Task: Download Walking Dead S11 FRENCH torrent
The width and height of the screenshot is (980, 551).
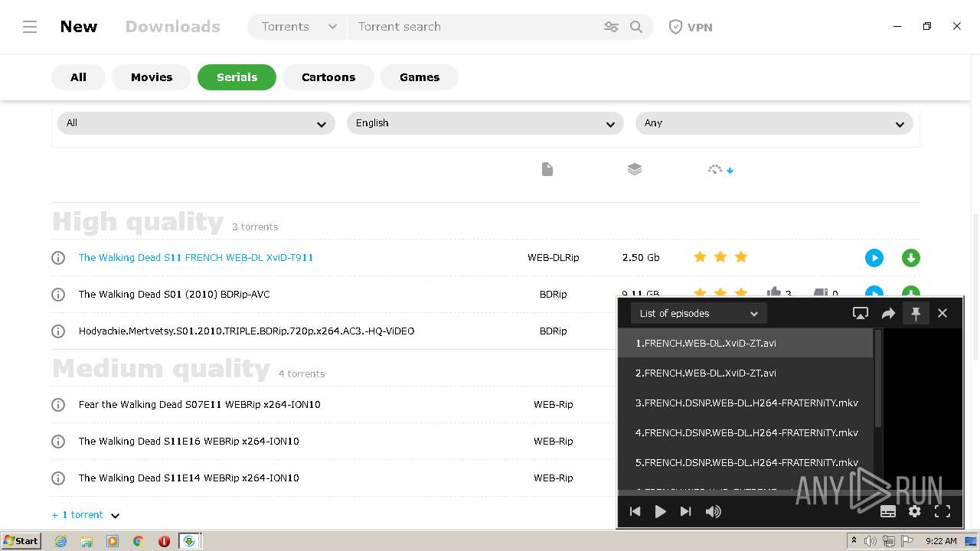Action: 911,258
